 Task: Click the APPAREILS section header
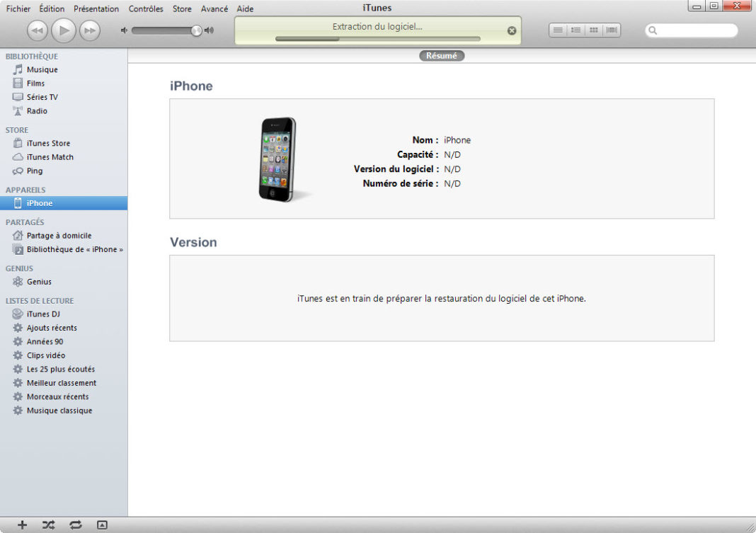pos(25,190)
